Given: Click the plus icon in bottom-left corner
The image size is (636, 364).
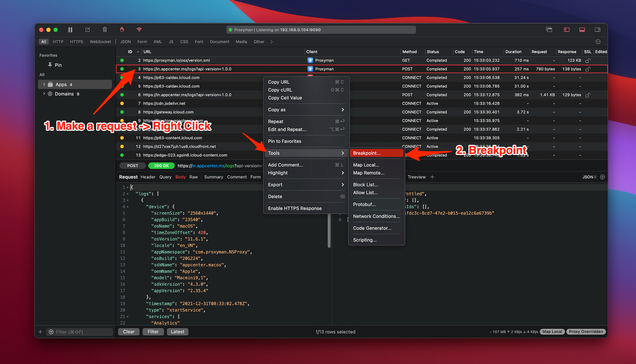Looking at the screenshot, I should click(x=40, y=332).
